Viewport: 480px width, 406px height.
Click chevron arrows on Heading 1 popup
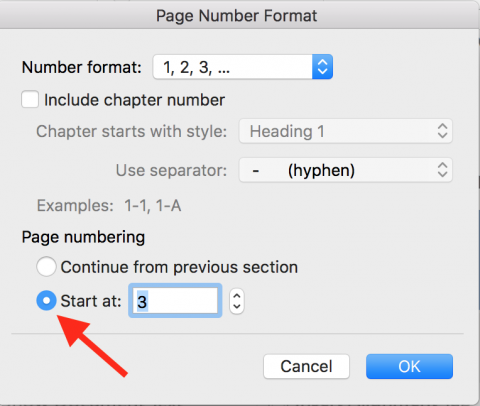point(442,131)
